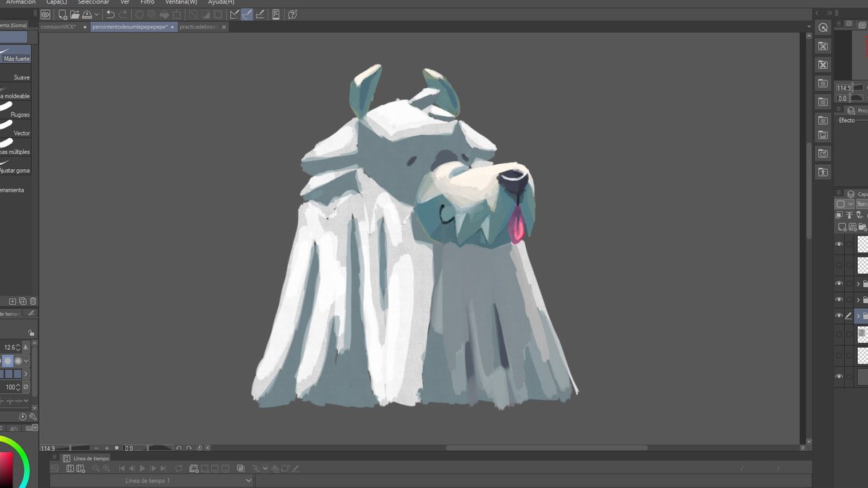This screenshot has height=488, width=868.
Task: Play the animation in timeline
Action: pyautogui.click(x=142, y=468)
